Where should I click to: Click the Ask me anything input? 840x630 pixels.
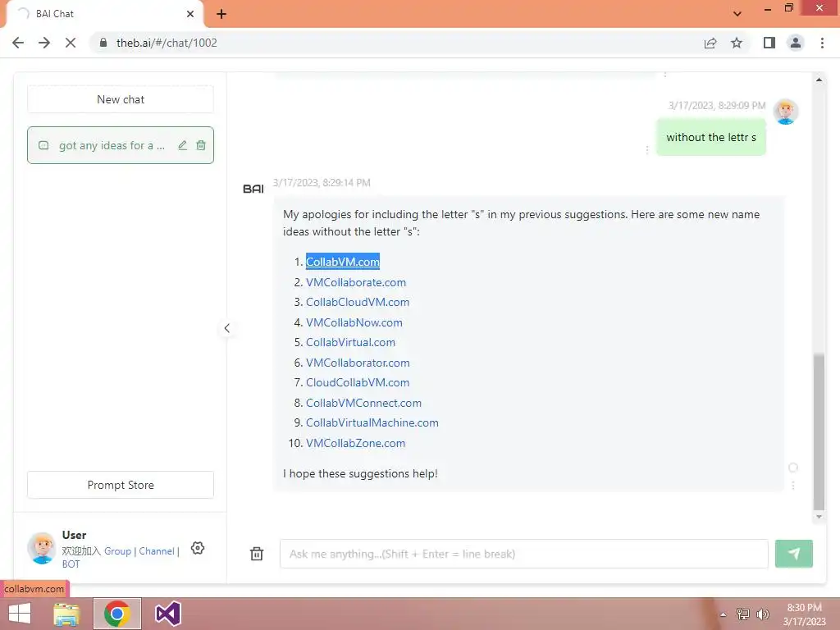click(x=523, y=554)
